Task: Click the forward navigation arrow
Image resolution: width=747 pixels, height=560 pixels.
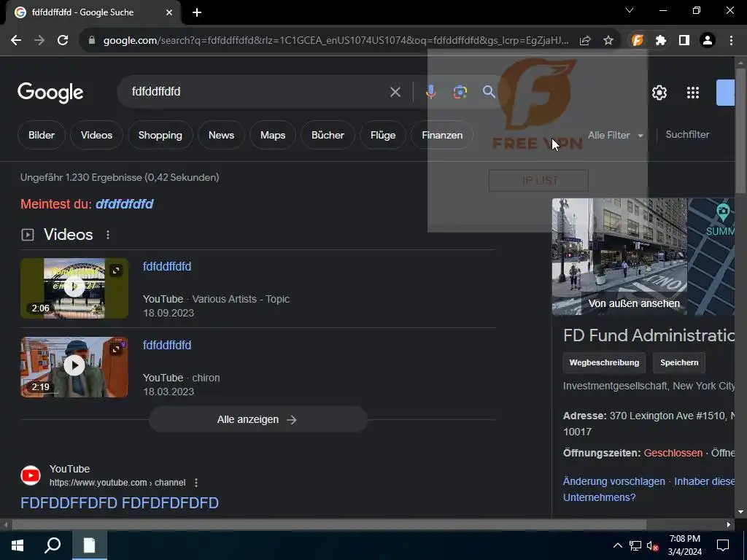Action: (39, 41)
